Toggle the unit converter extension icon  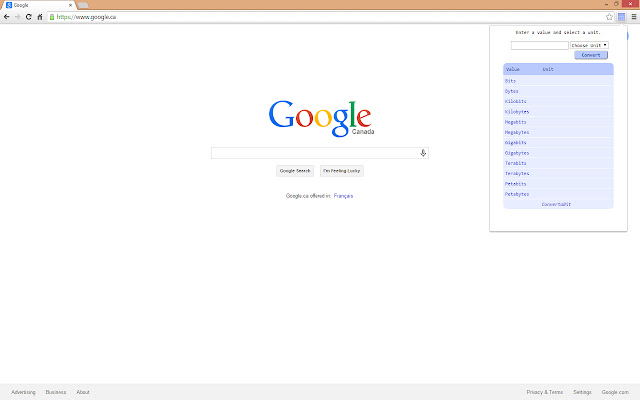point(621,17)
